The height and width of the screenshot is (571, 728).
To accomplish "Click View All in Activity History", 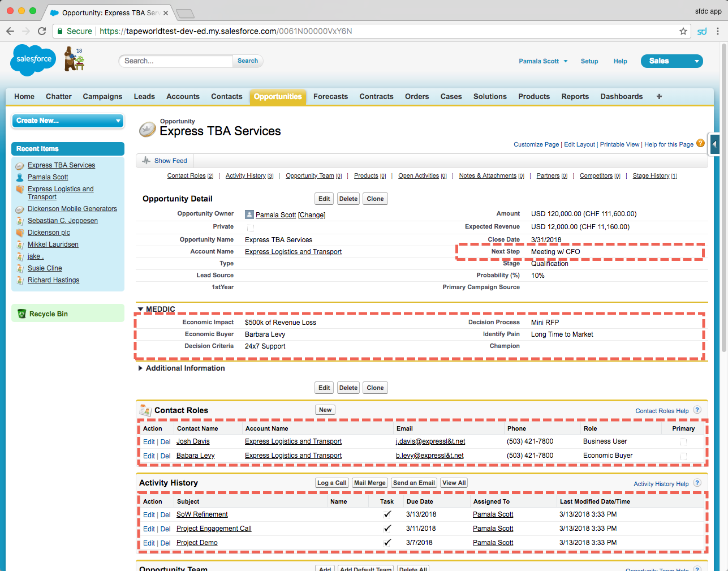I will click(454, 483).
